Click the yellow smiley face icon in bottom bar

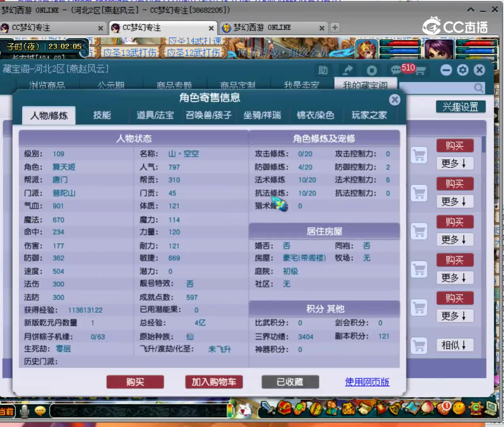[x=459, y=408]
